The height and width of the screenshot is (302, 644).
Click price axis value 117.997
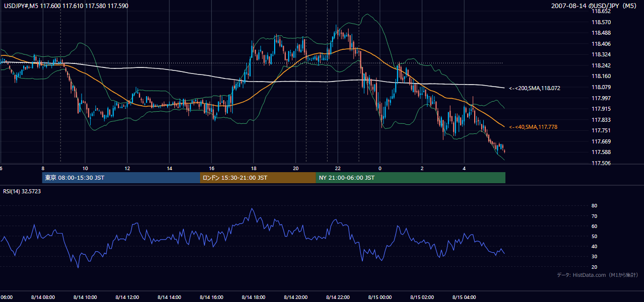(601, 98)
